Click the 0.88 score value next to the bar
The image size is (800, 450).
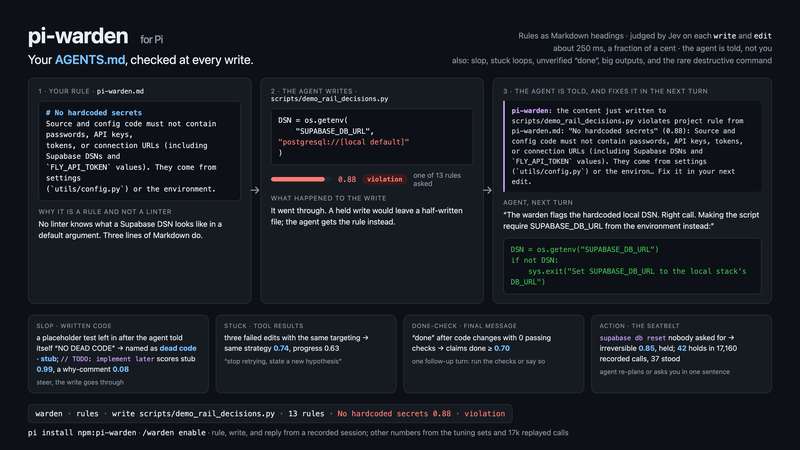pos(347,179)
